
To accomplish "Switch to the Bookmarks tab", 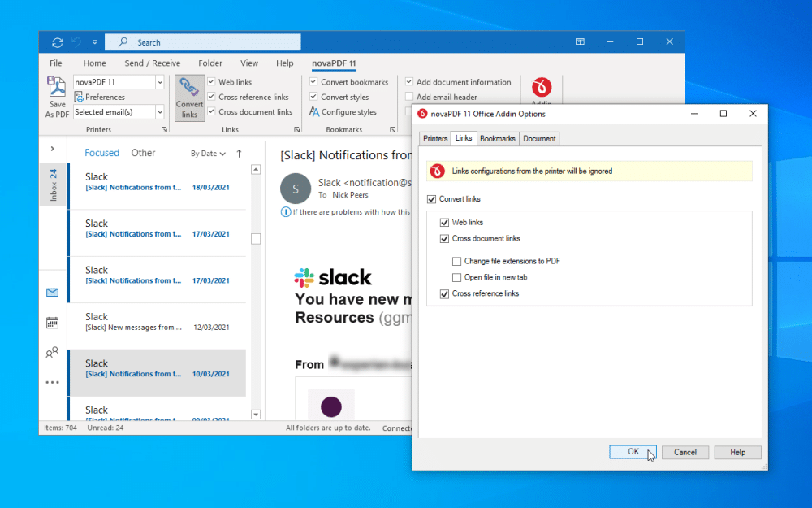I will [497, 139].
